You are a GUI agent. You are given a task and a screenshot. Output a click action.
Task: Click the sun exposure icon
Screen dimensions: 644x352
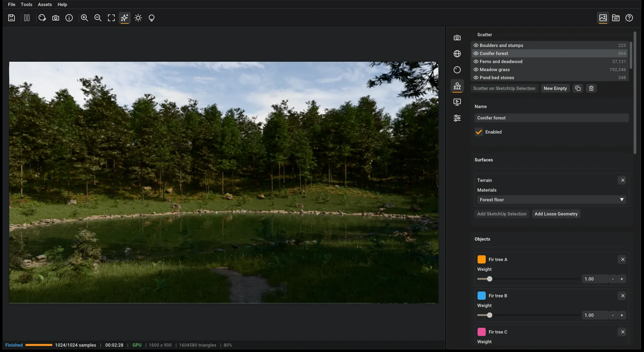(138, 18)
